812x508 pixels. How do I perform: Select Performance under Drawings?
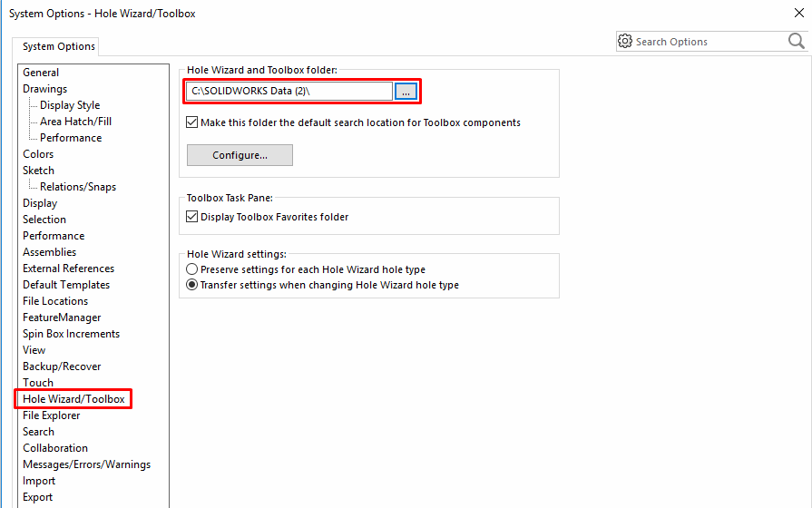[71, 138]
